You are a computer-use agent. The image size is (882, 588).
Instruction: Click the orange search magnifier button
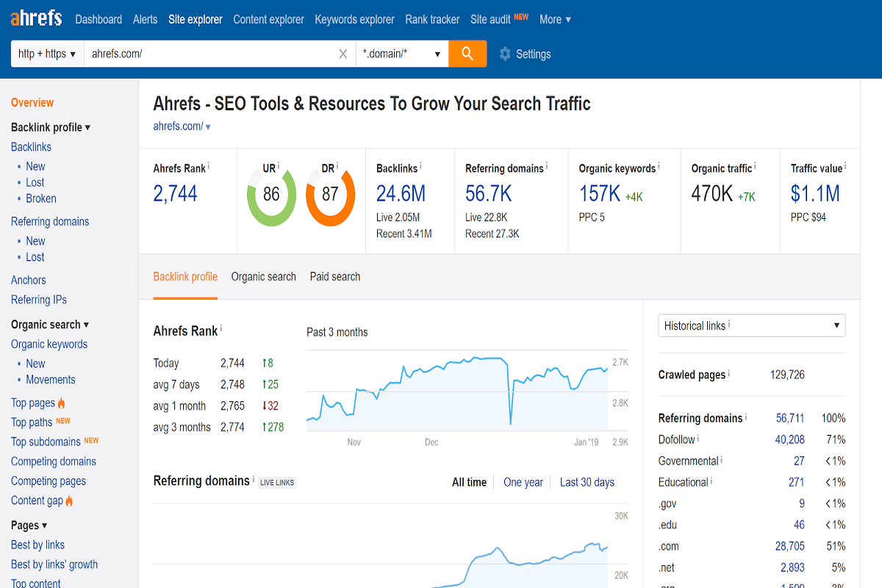coord(467,54)
